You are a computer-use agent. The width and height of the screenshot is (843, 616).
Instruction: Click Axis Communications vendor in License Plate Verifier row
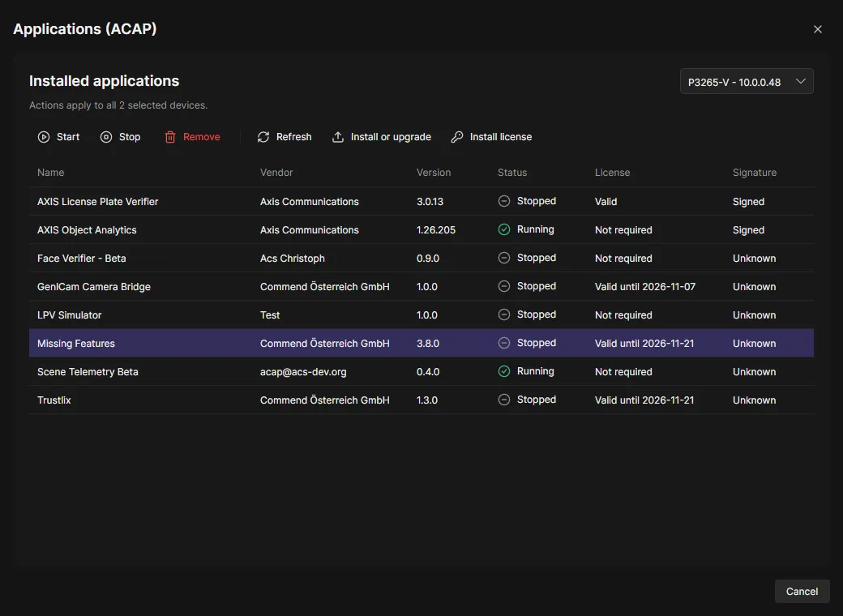310,202
